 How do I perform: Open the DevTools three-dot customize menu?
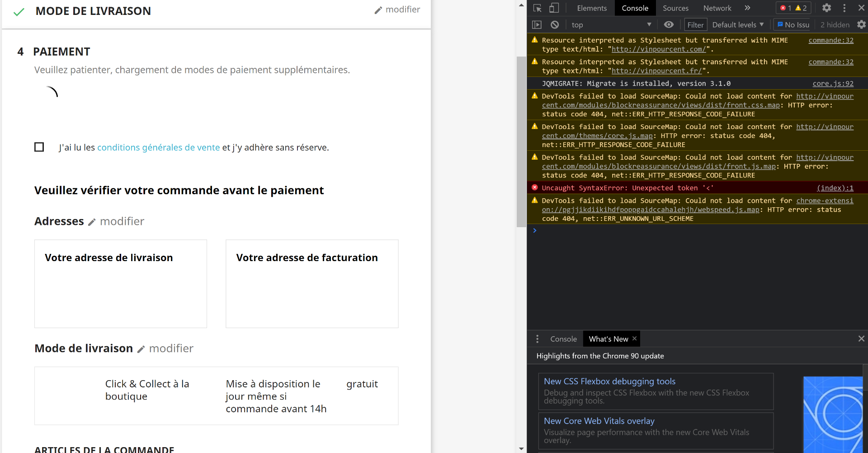pyautogui.click(x=844, y=8)
